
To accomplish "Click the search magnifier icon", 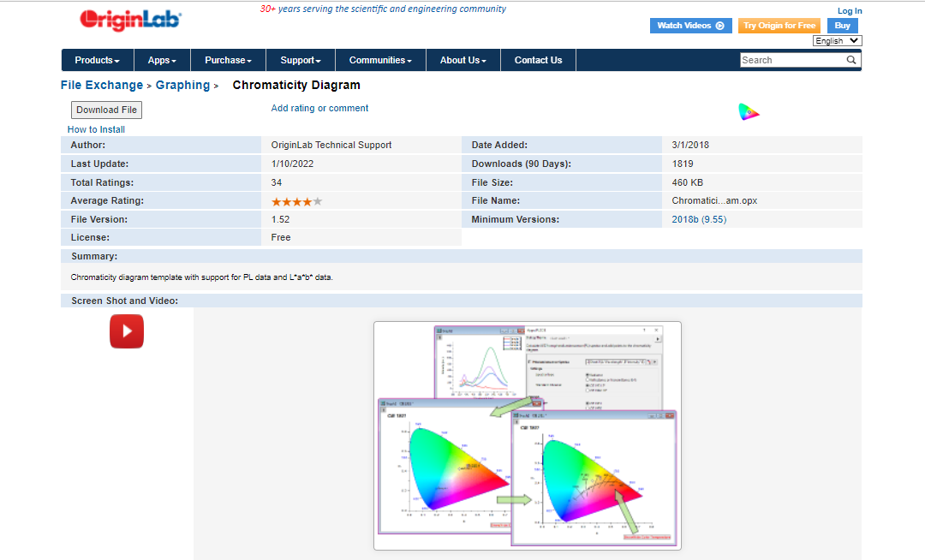I will [x=851, y=60].
